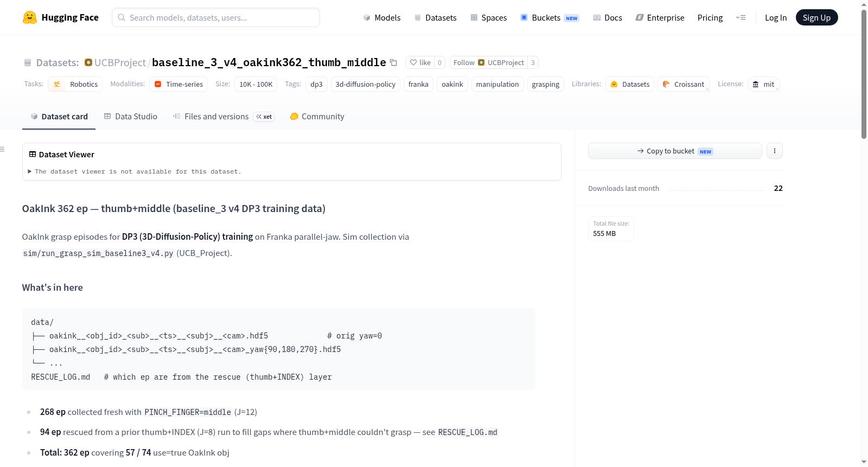Click the RESCUE_LOG.md line in code block
868x467 pixels.
click(181, 377)
